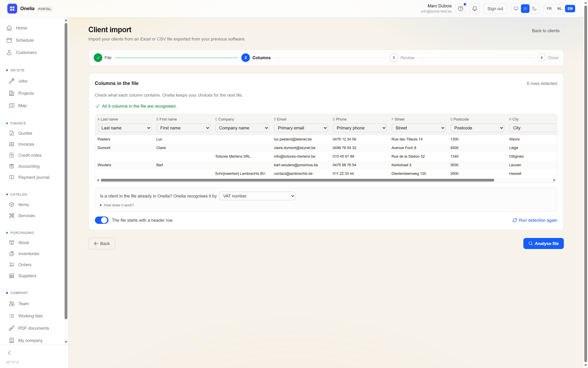Select the system theme monitor icon
Viewport: 588px width, 368px height.
click(x=516, y=9)
